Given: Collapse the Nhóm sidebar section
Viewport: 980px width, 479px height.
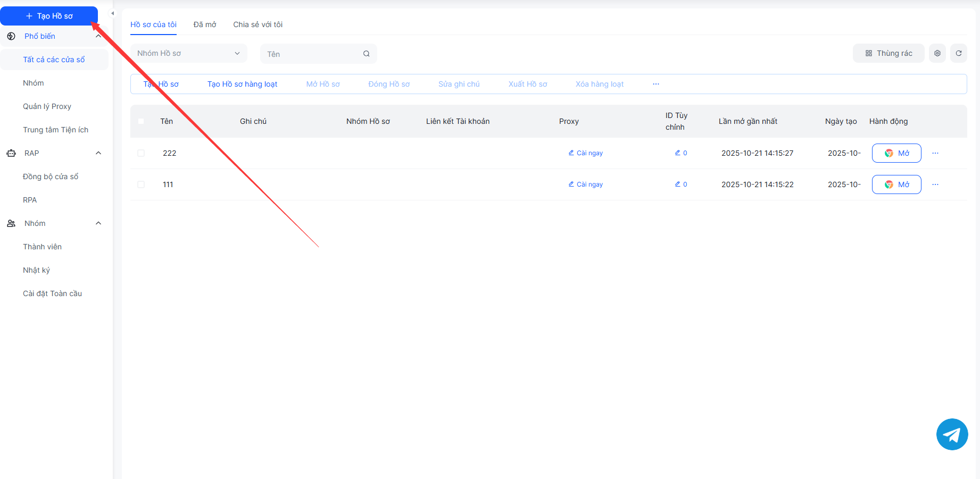Looking at the screenshot, I should [x=98, y=223].
